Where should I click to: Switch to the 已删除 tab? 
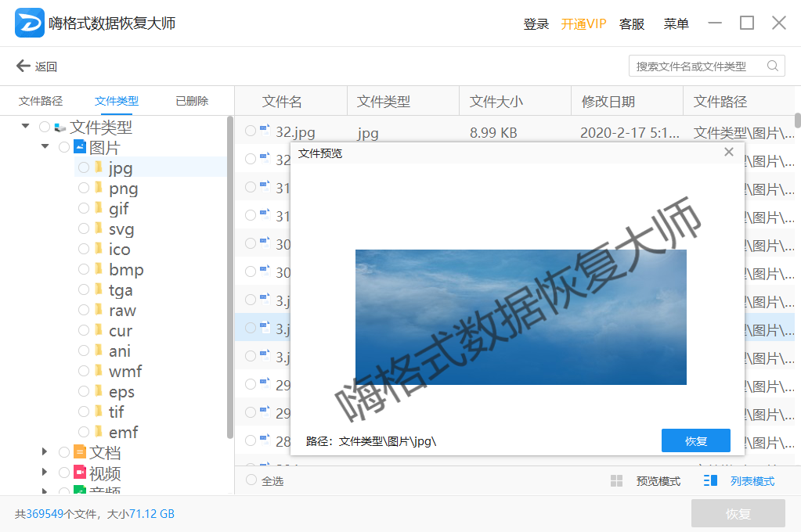pos(192,101)
